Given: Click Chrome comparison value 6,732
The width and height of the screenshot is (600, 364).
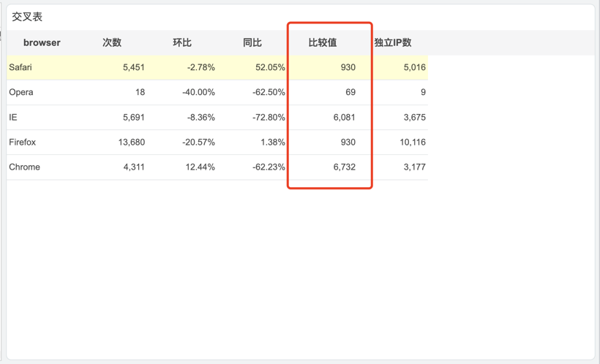Looking at the screenshot, I should (345, 167).
